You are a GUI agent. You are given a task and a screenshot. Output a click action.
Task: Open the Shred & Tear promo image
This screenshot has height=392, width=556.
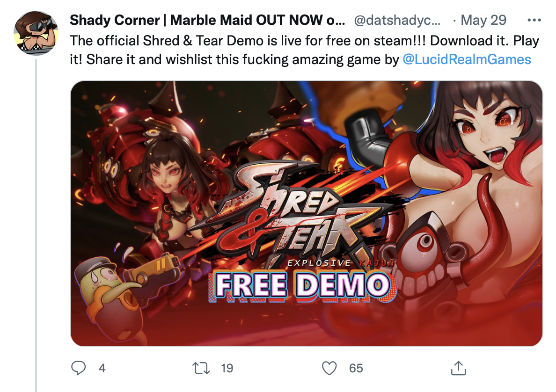tap(307, 213)
